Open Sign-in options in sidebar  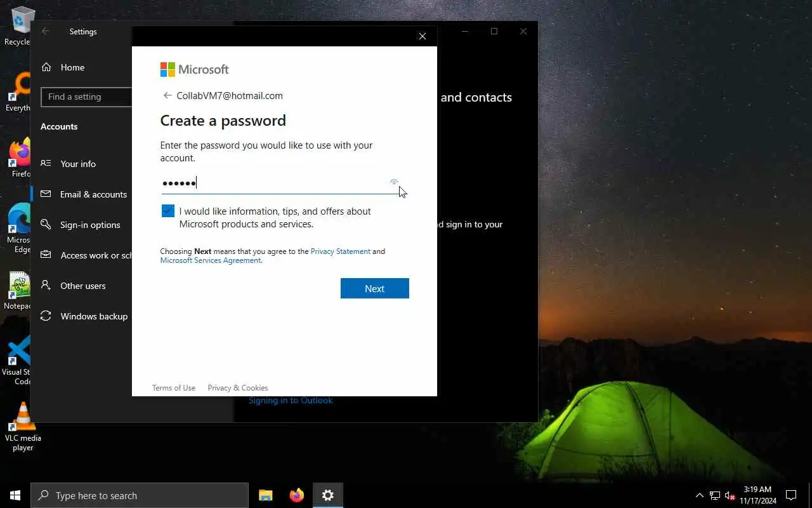pyautogui.click(x=81, y=225)
